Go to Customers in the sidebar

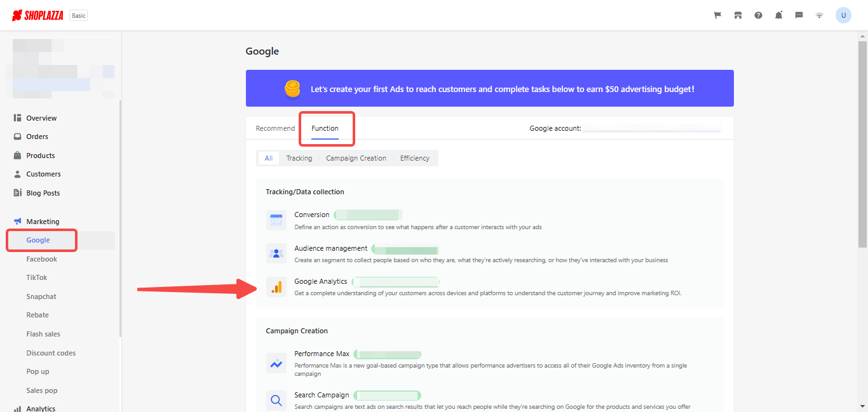43,174
